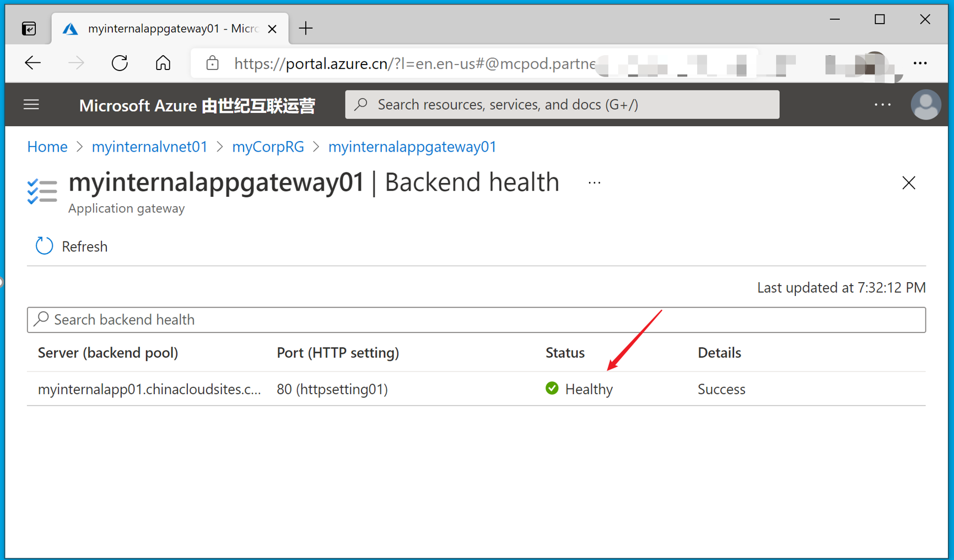
Task: Focus the address bar URL
Action: 414,64
